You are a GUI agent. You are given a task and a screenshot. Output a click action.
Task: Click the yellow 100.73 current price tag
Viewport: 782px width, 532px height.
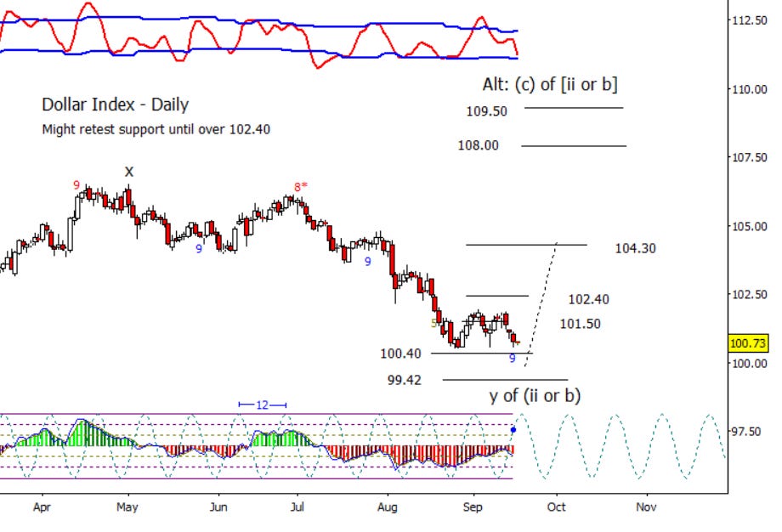[748, 343]
